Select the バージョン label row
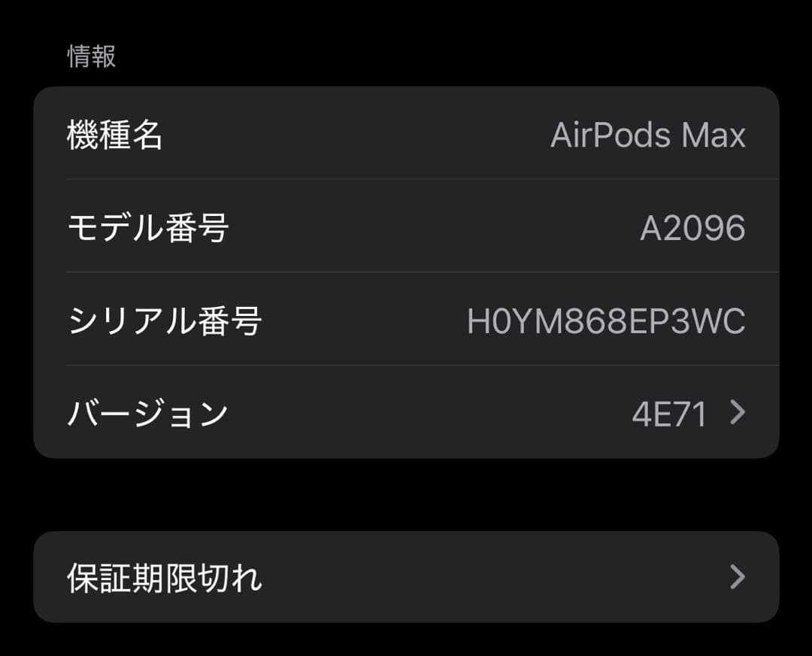 [x=406, y=412]
